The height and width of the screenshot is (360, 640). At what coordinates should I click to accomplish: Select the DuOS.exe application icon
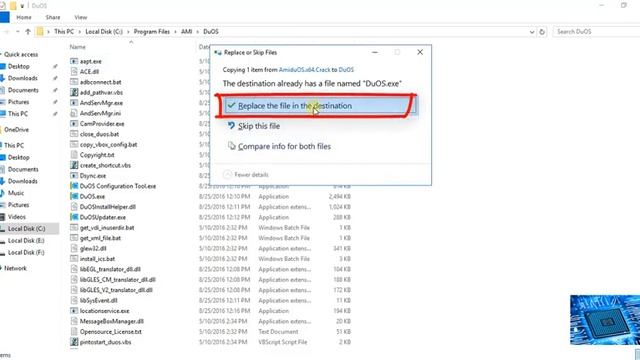point(74,196)
